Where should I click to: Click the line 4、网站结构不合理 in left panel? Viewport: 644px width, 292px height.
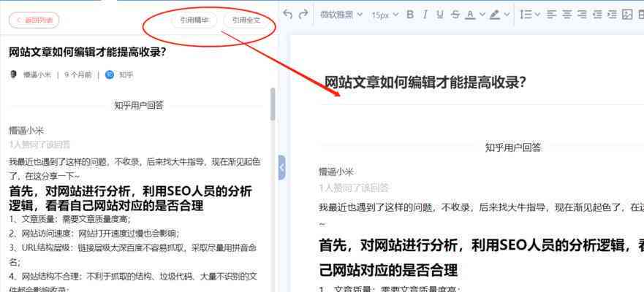133,283
